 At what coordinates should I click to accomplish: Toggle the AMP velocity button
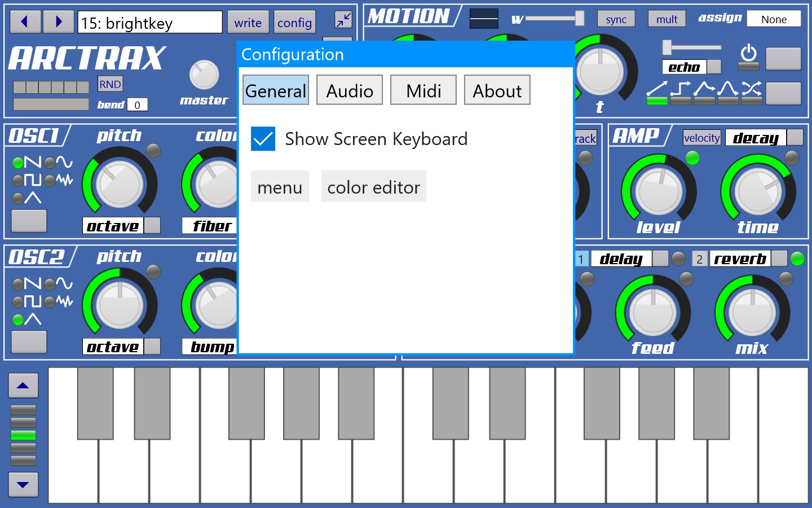(x=702, y=138)
